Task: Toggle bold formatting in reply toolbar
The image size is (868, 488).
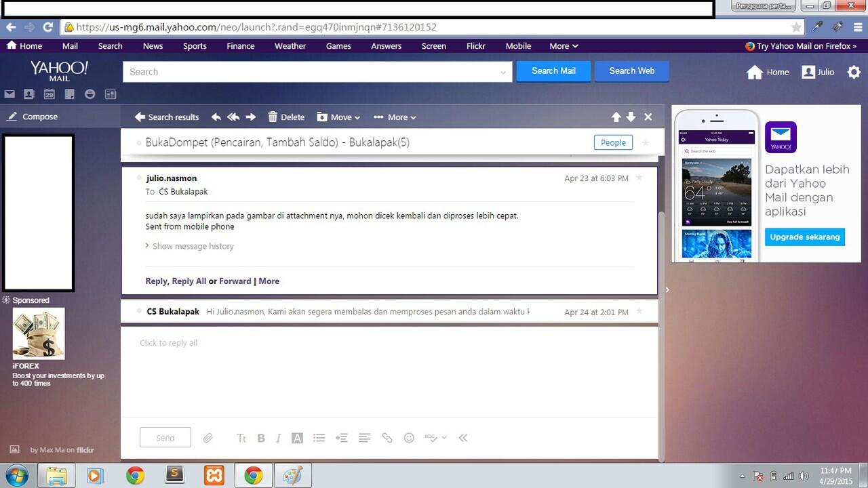Action: 261,438
